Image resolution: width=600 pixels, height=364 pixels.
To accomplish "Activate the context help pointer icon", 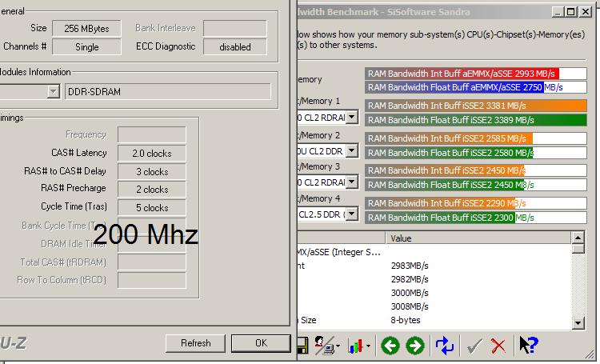I will pos(529,346).
